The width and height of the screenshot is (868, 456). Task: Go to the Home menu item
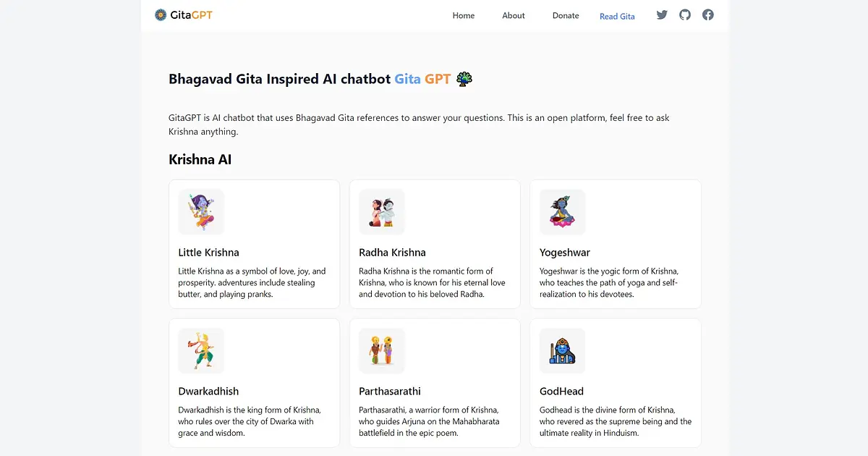(x=464, y=16)
